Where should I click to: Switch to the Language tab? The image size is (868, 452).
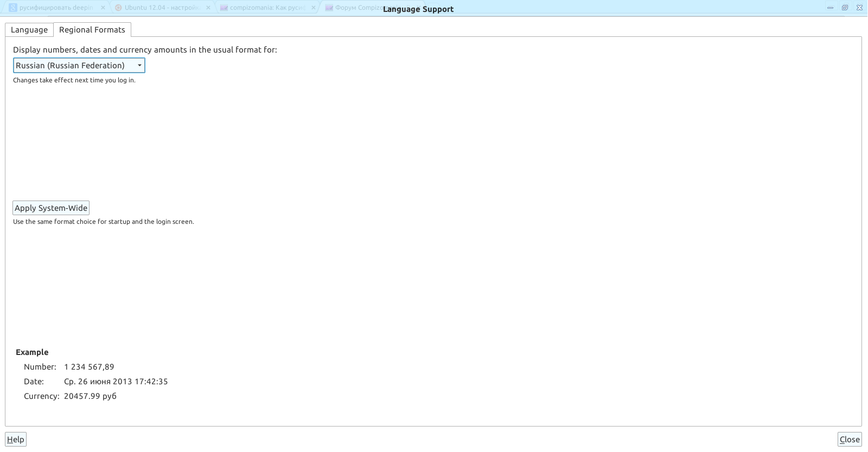click(29, 30)
